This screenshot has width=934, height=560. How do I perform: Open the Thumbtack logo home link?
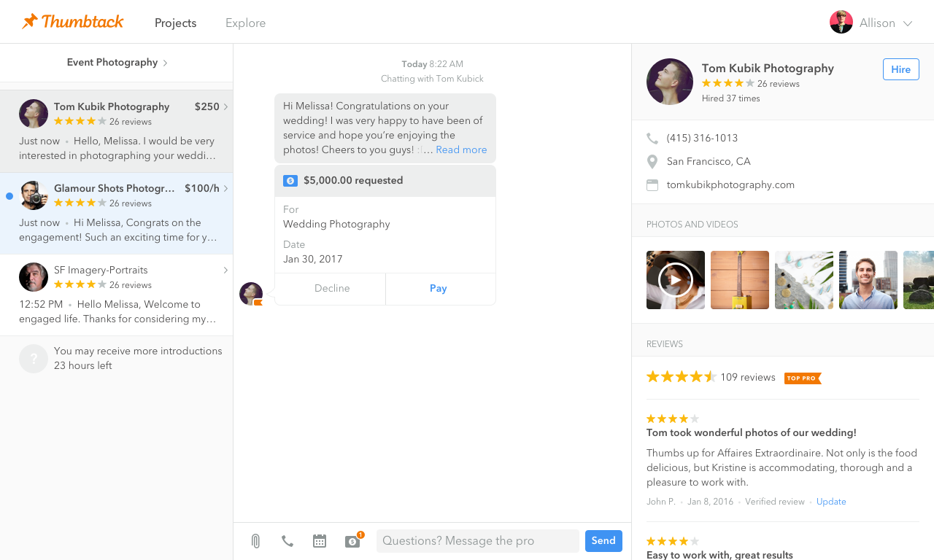(x=73, y=22)
